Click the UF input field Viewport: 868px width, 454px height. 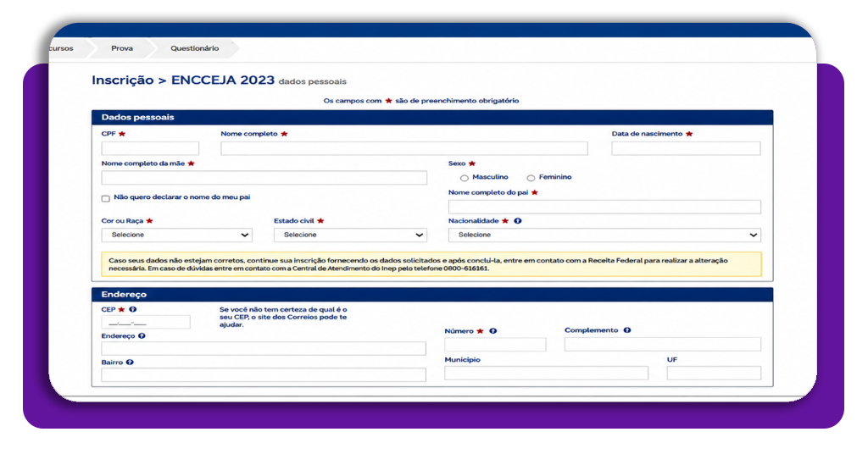(714, 374)
